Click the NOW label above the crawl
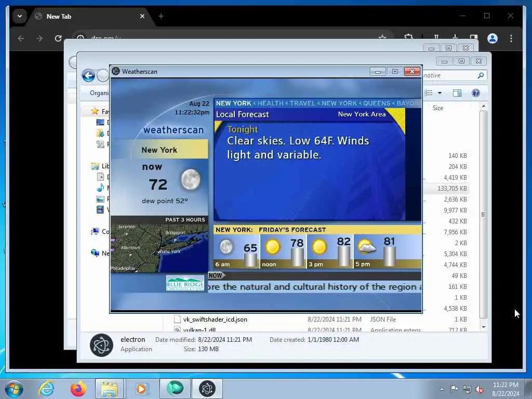 coord(216,275)
